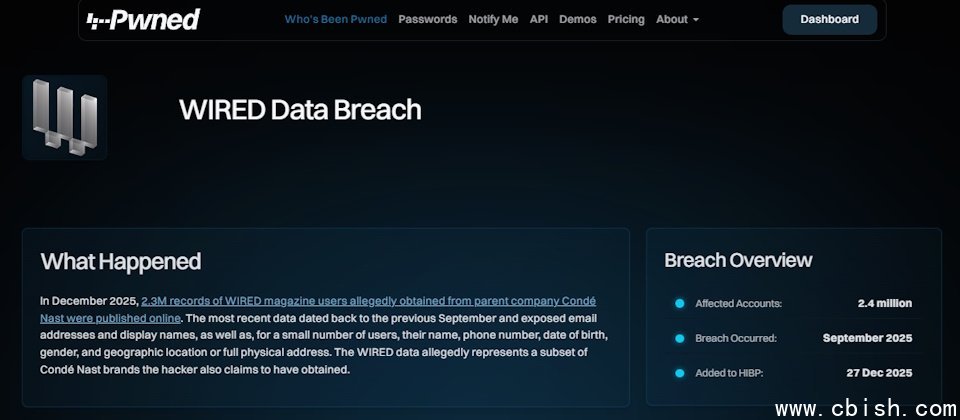Click the bullet icon beside Breach Occurred
The image size is (960, 420).
point(679,338)
